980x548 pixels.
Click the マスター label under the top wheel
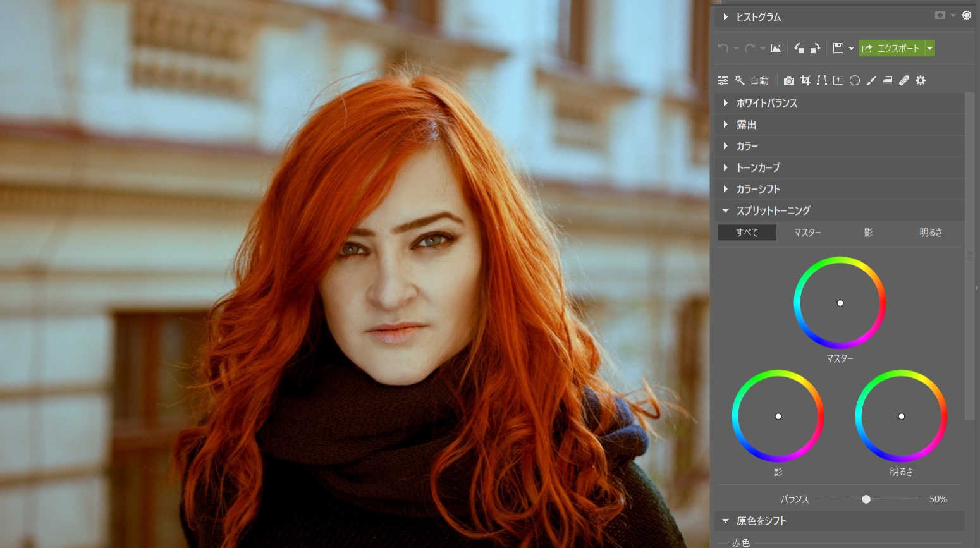(x=840, y=358)
